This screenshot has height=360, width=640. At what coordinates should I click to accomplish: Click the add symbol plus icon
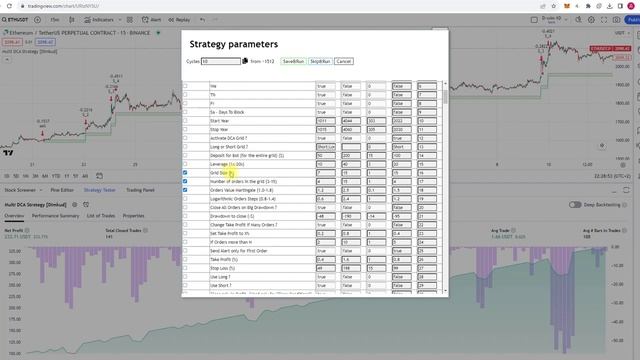pos(38,20)
